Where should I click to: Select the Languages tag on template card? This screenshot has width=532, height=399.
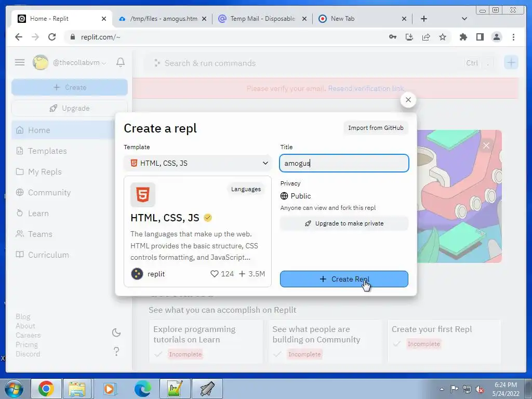(x=246, y=189)
